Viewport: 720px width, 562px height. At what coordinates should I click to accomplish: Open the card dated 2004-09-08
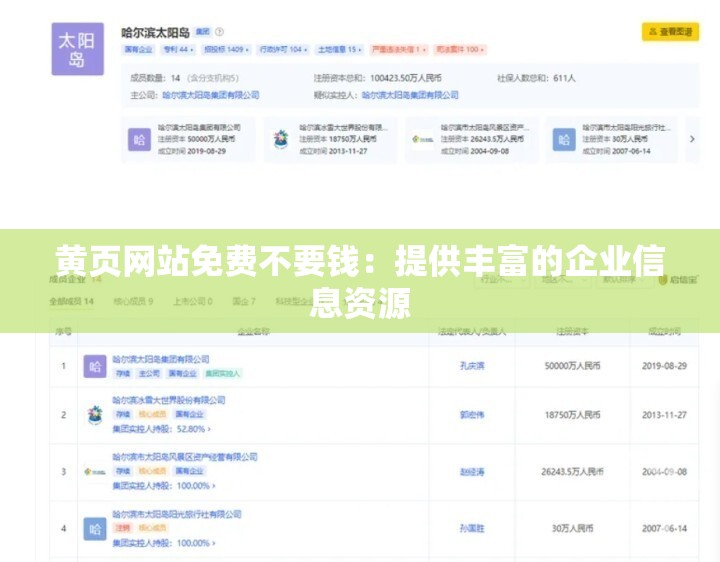[x=472, y=139]
